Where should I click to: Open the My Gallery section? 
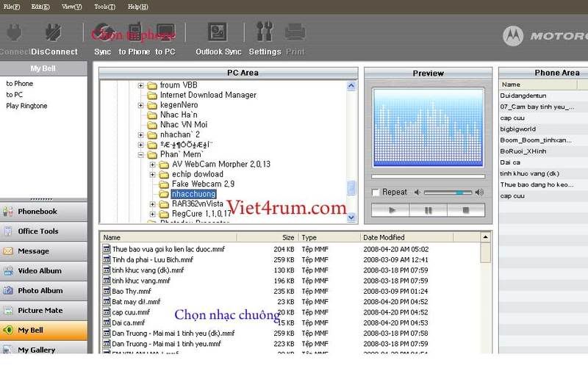43,348
